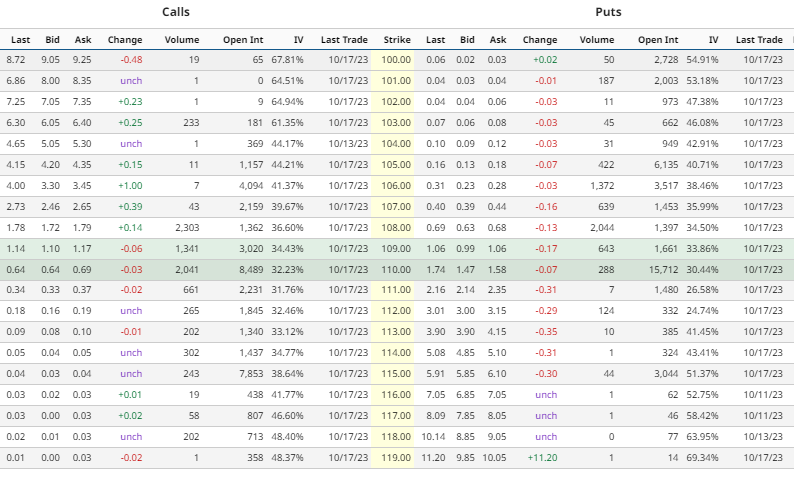Click the calls last trade date 10/13/23
The height and width of the screenshot is (482, 794).
click(x=348, y=144)
